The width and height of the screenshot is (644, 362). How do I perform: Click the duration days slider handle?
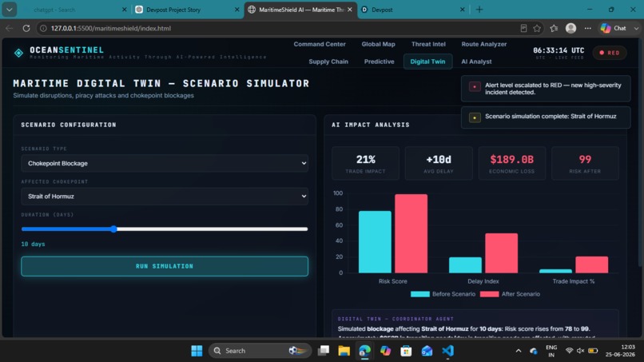tap(113, 229)
